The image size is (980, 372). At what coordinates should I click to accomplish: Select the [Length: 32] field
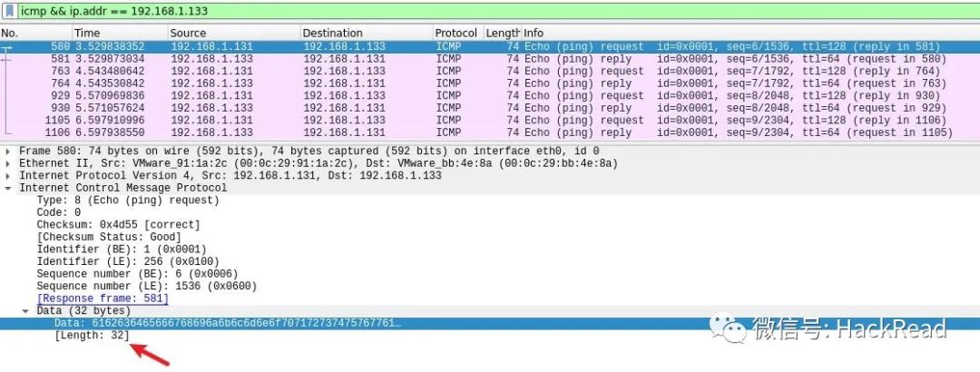[x=93, y=336]
